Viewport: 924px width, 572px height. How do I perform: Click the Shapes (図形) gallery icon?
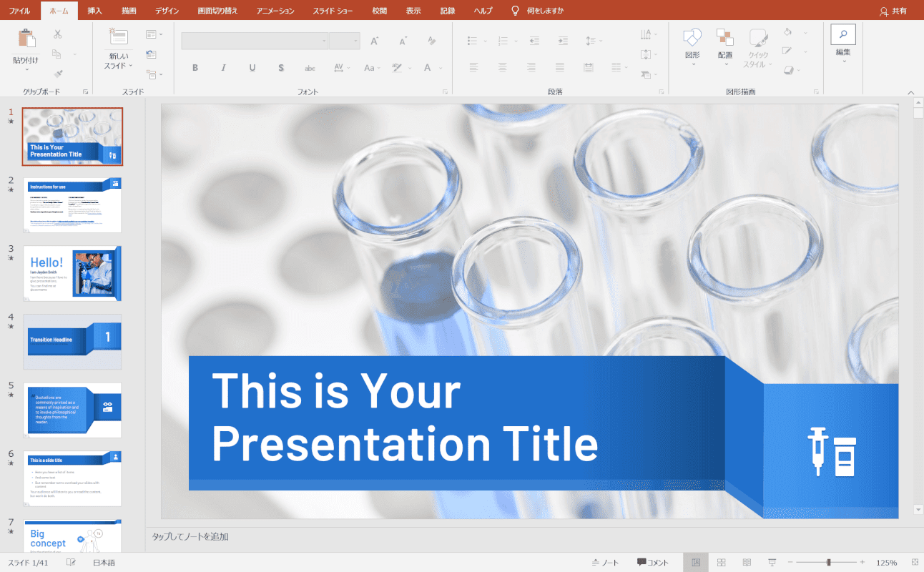pyautogui.click(x=692, y=38)
